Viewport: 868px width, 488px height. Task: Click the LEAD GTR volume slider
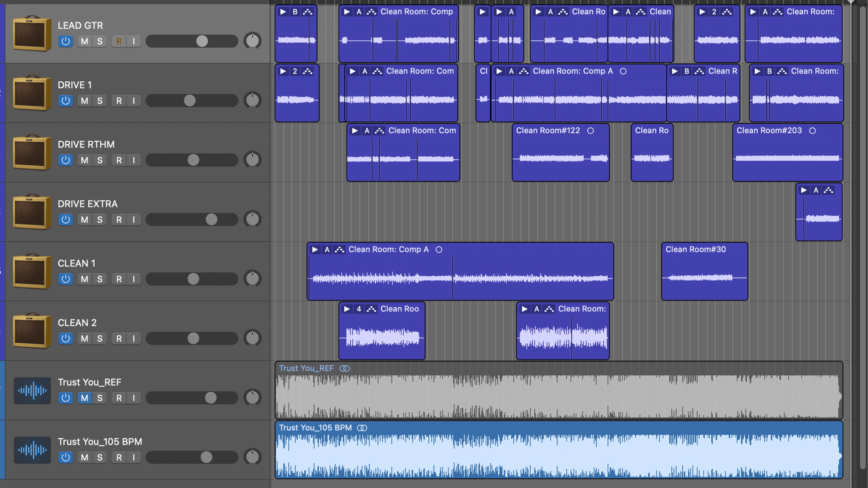(192, 41)
